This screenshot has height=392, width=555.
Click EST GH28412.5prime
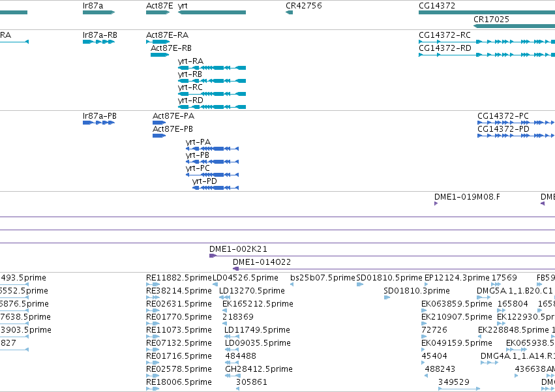233,376
